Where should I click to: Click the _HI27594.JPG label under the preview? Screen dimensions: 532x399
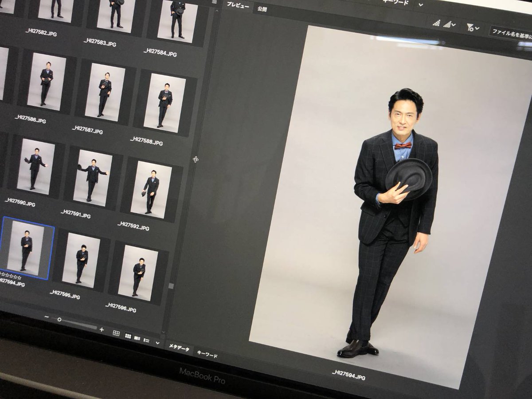point(348,375)
